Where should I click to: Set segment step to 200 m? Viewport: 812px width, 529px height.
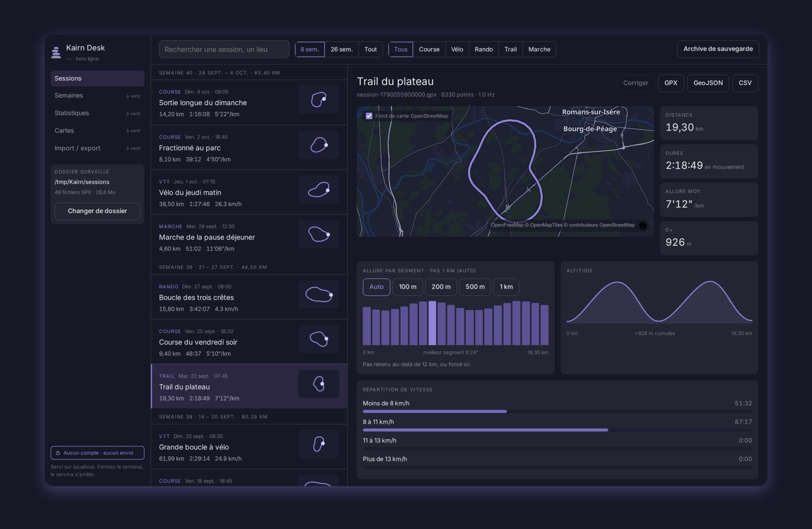pyautogui.click(x=441, y=287)
